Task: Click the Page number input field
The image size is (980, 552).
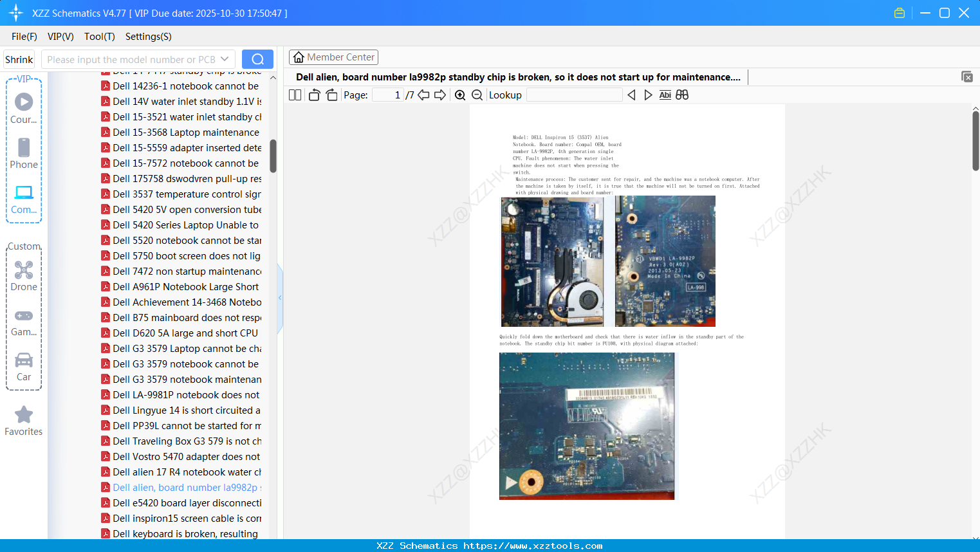Action: [388, 95]
